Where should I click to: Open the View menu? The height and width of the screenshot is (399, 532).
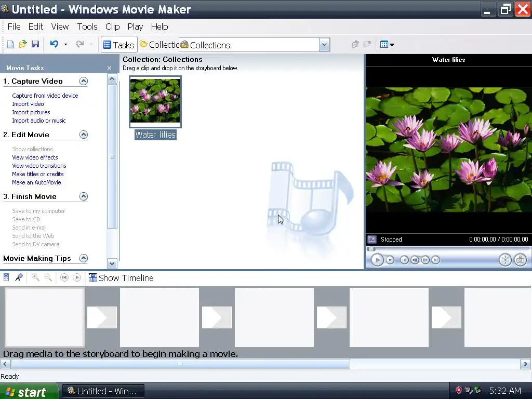coord(60,26)
